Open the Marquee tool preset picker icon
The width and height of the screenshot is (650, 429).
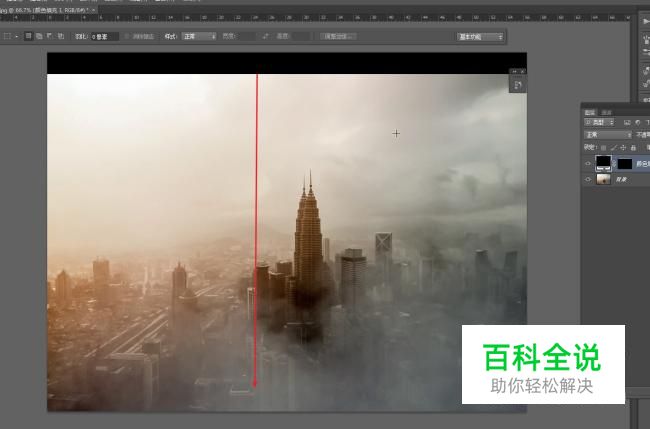pyautogui.click(x=7, y=36)
